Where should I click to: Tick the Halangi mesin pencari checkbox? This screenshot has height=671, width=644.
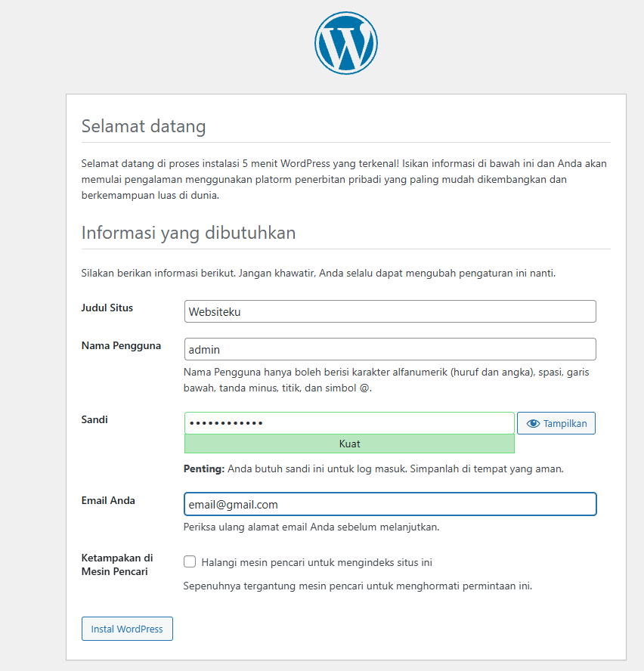190,562
